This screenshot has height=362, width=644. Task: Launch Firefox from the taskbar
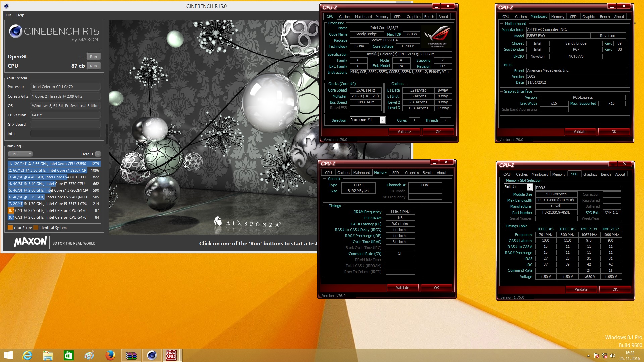tap(110, 355)
